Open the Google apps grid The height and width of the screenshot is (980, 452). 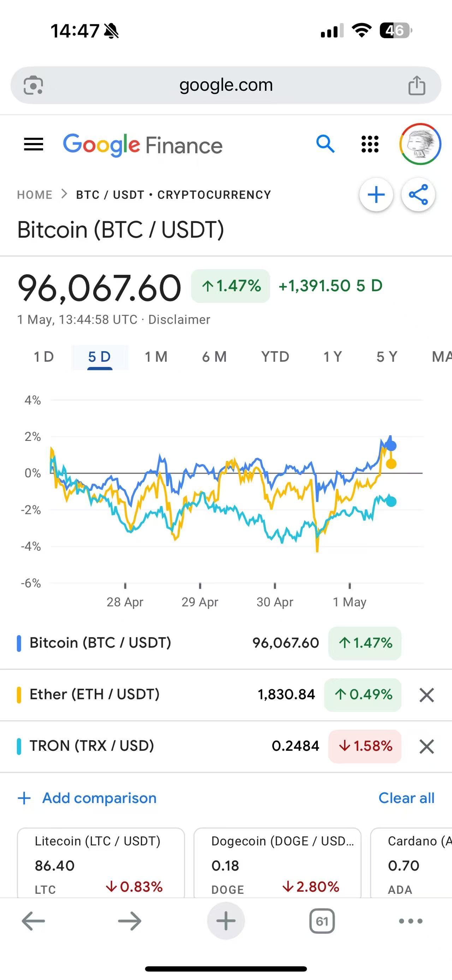click(369, 144)
